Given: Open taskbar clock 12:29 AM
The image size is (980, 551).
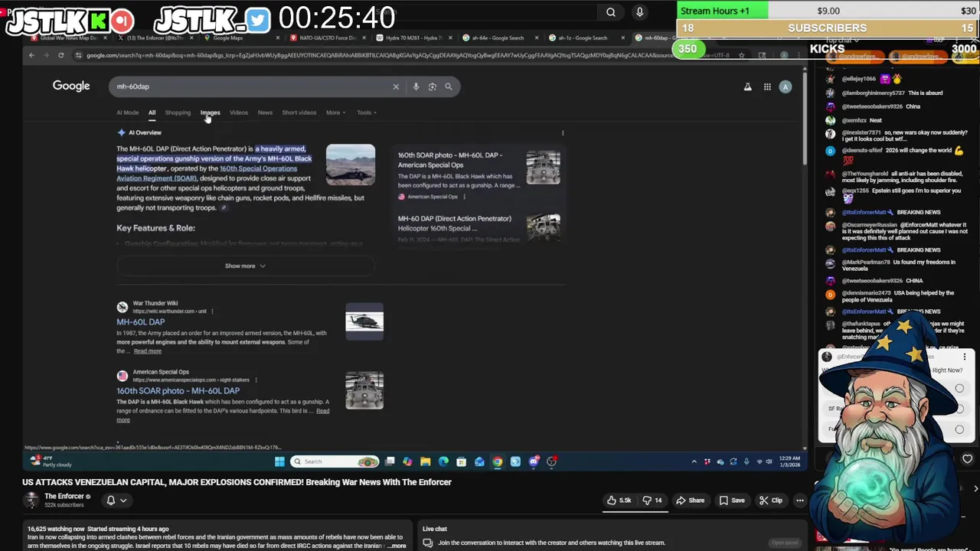Looking at the screenshot, I should click(789, 461).
